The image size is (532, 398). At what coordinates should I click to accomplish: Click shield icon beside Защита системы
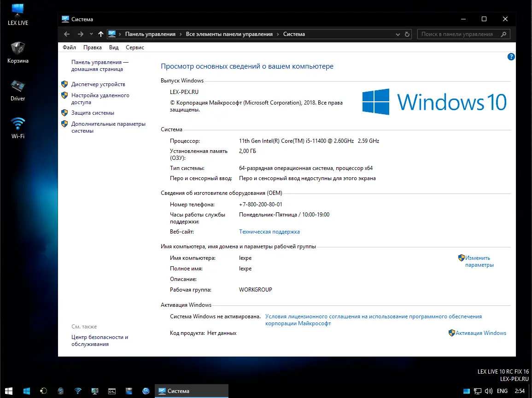(x=64, y=113)
